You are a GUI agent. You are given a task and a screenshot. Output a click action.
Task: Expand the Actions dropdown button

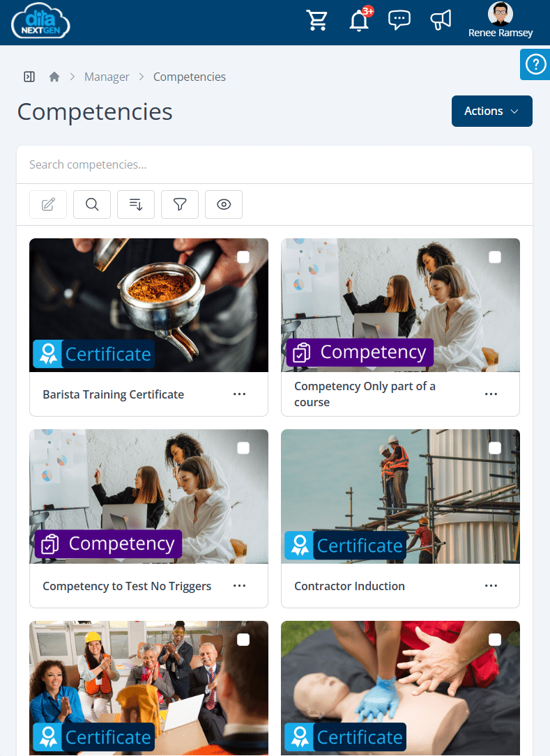pyautogui.click(x=492, y=111)
